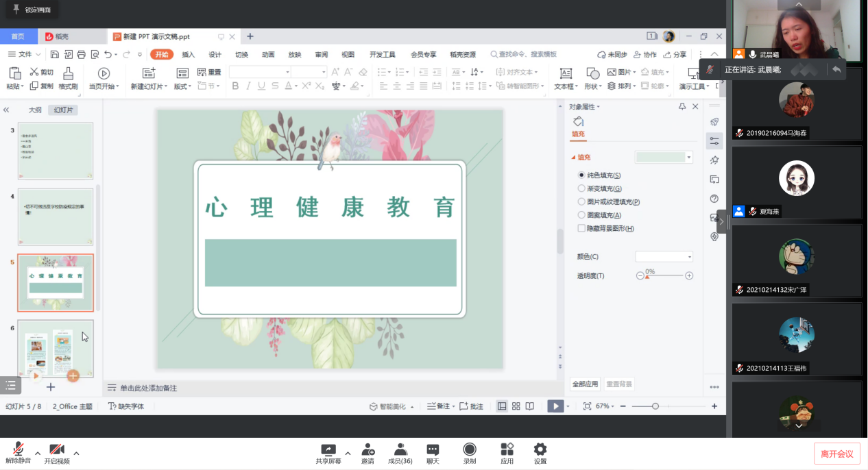Image resolution: width=868 pixels, height=470 pixels.
Task: Unmute microphone with 解除静音 icon
Action: [x=19, y=454]
